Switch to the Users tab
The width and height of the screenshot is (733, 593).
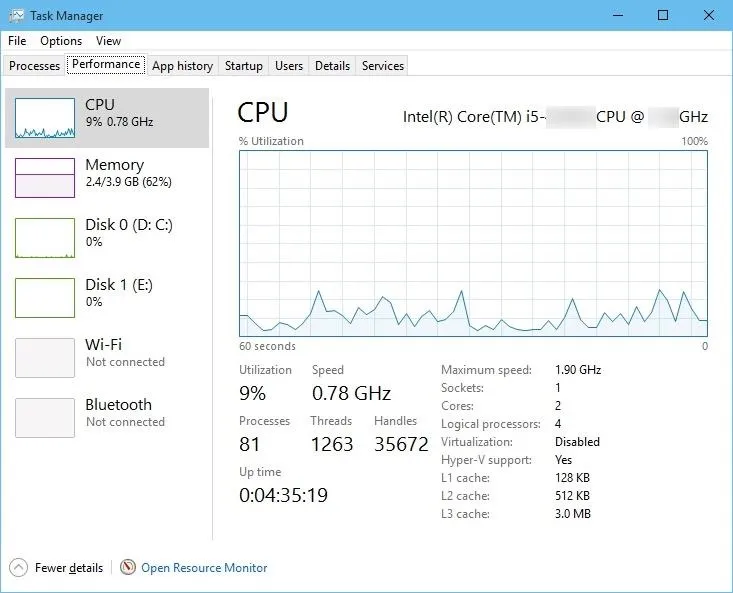[289, 66]
